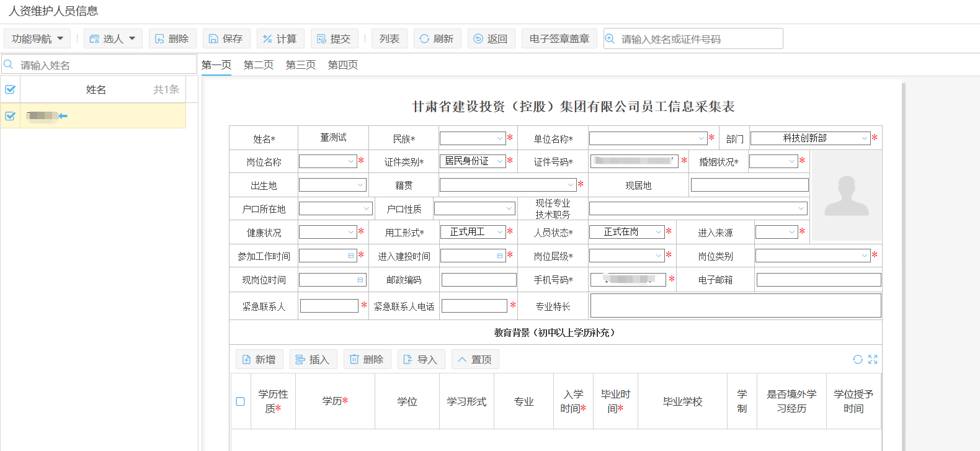980x451 pixels.
Task: Click 导入 in education section toolbar
Action: [x=421, y=359]
